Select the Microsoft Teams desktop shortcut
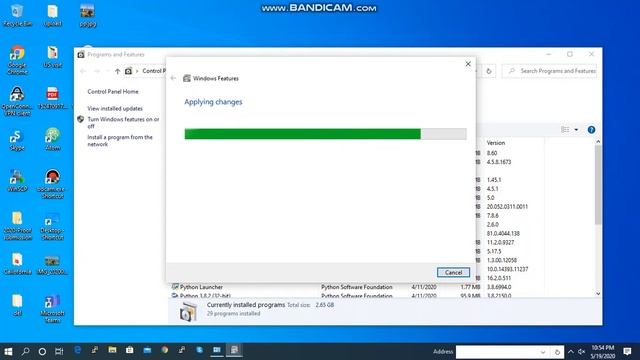The image size is (640, 360). point(52,309)
